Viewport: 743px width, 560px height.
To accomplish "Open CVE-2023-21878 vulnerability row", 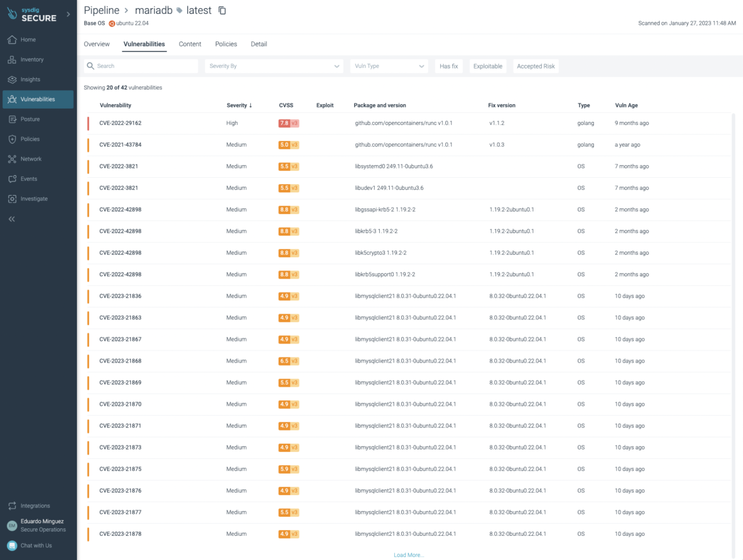I will [x=410, y=534].
